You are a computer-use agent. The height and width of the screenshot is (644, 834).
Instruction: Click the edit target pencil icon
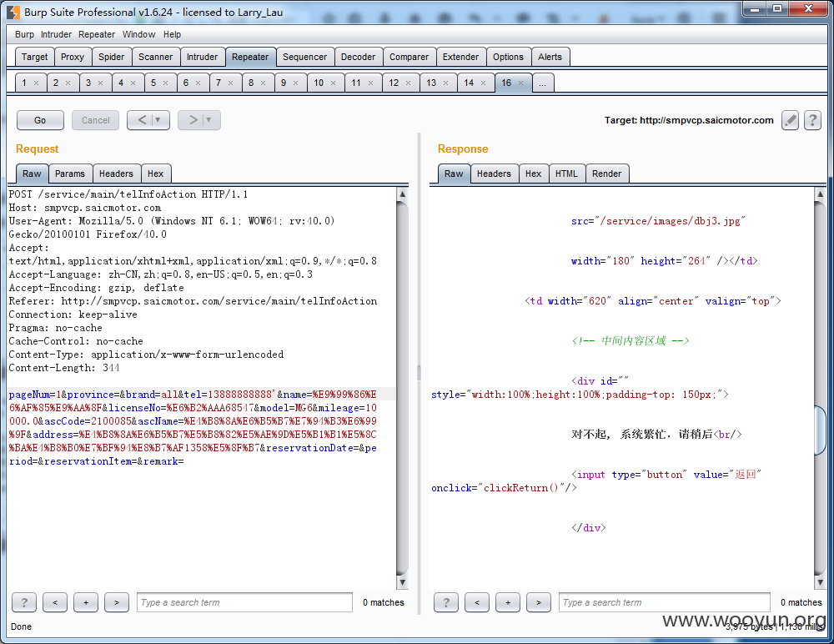pos(791,120)
